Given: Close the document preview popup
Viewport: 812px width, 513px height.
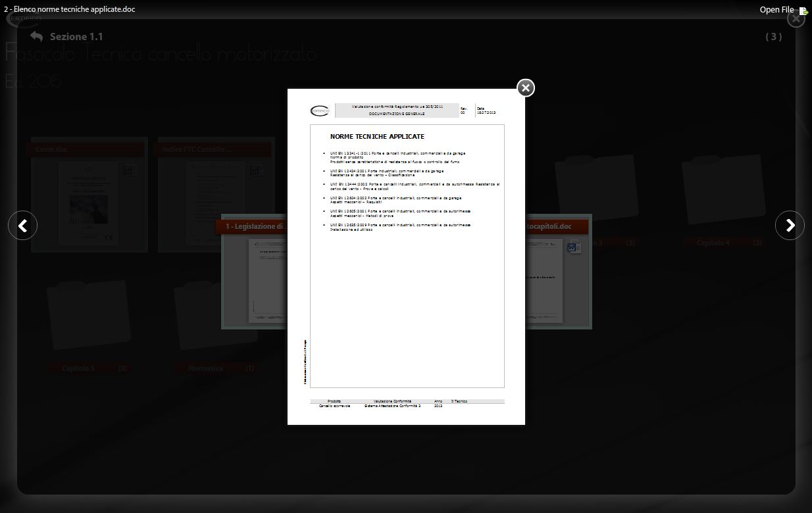Looking at the screenshot, I should click(525, 88).
